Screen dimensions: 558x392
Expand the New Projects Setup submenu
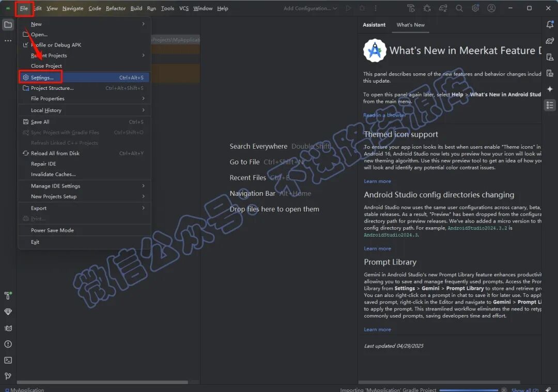(84, 196)
